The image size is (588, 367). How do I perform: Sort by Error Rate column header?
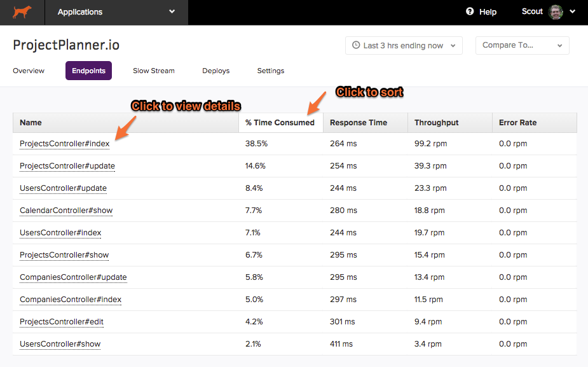pos(535,123)
